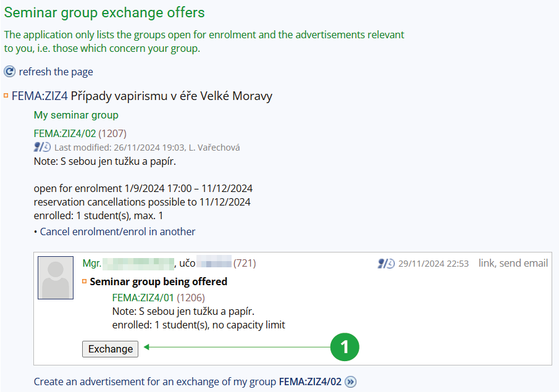Screen dimensions: 559x392
Task: Click "send email" to contact the student
Action: (524, 264)
